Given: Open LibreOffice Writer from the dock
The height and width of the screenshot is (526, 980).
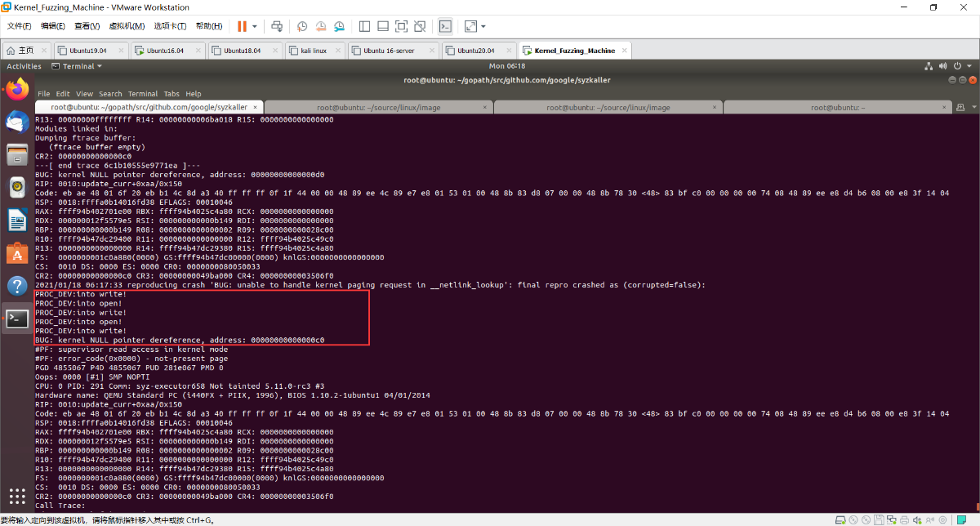Looking at the screenshot, I should [17, 221].
